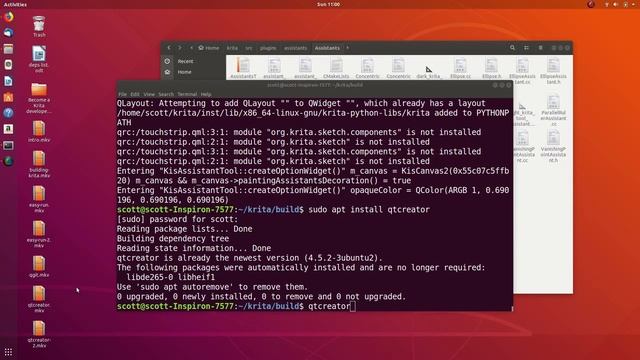Viewport: 640px width, 360px height.
Task: Go to src folder in path bar
Action: [x=249, y=48]
